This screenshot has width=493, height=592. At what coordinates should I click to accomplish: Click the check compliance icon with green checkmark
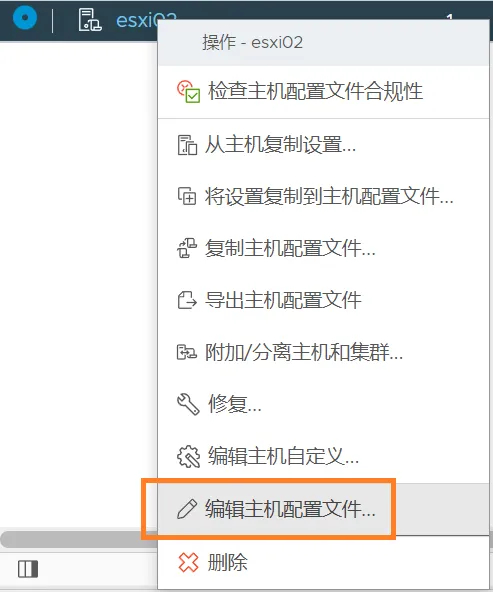pyautogui.click(x=188, y=91)
